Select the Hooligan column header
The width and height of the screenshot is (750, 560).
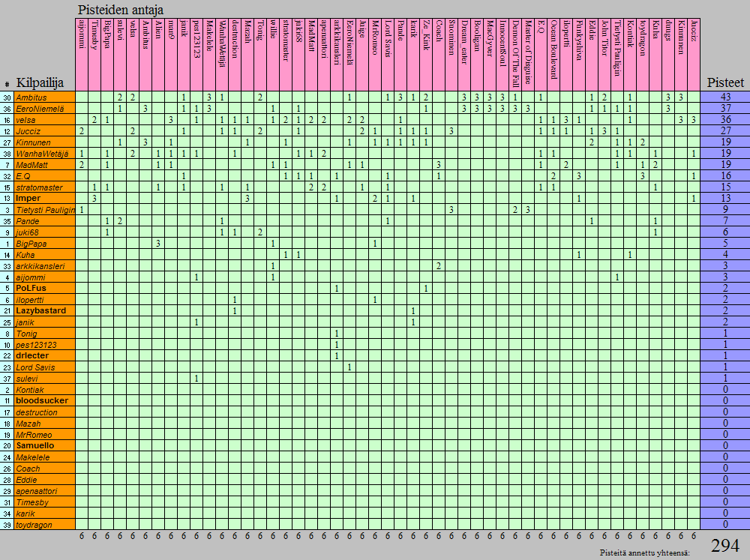(x=477, y=55)
